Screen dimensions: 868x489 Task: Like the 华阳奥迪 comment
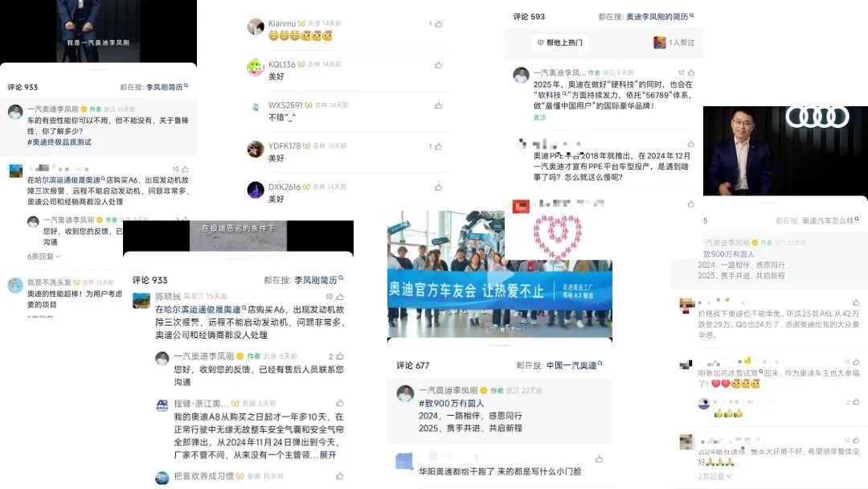[x=599, y=458]
